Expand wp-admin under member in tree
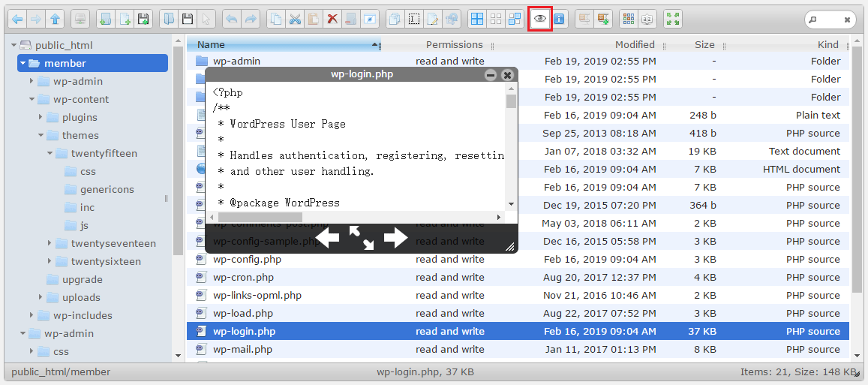The width and height of the screenshot is (868, 385). (32, 82)
